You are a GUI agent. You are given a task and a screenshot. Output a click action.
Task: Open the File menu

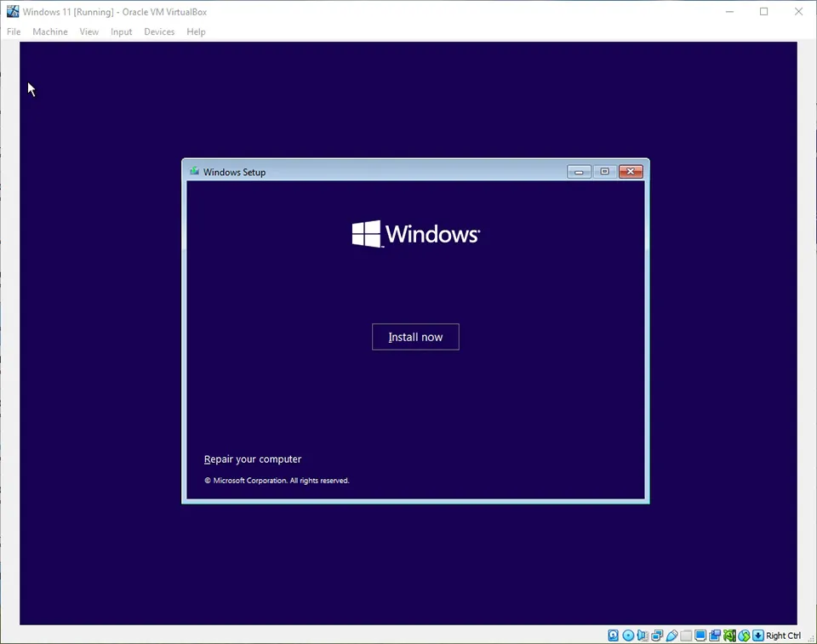[x=14, y=31]
